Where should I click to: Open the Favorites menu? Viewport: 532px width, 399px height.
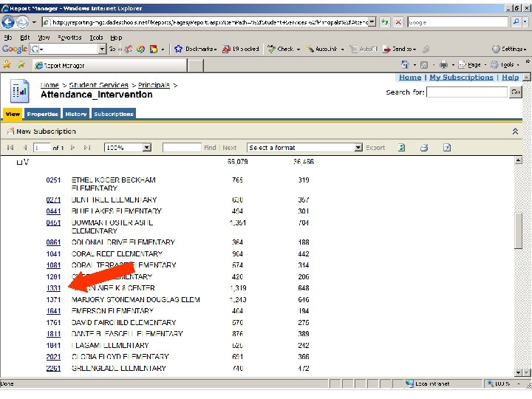(x=69, y=38)
